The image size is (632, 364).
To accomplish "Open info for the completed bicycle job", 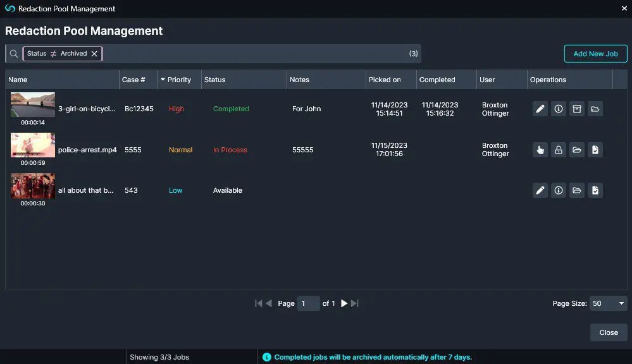I will click(x=558, y=109).
